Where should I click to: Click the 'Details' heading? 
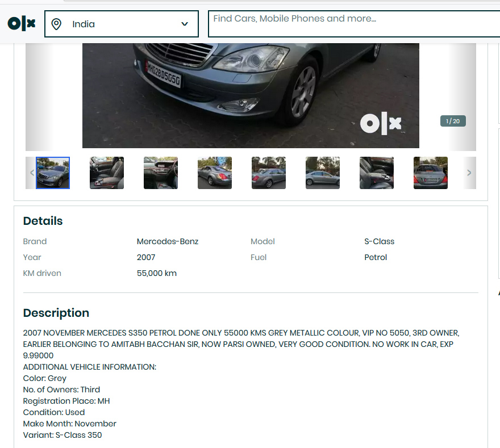(x=43, y=221)
